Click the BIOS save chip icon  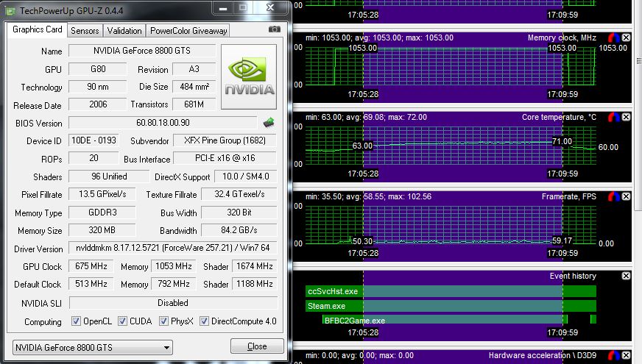(x=269, y=122)
